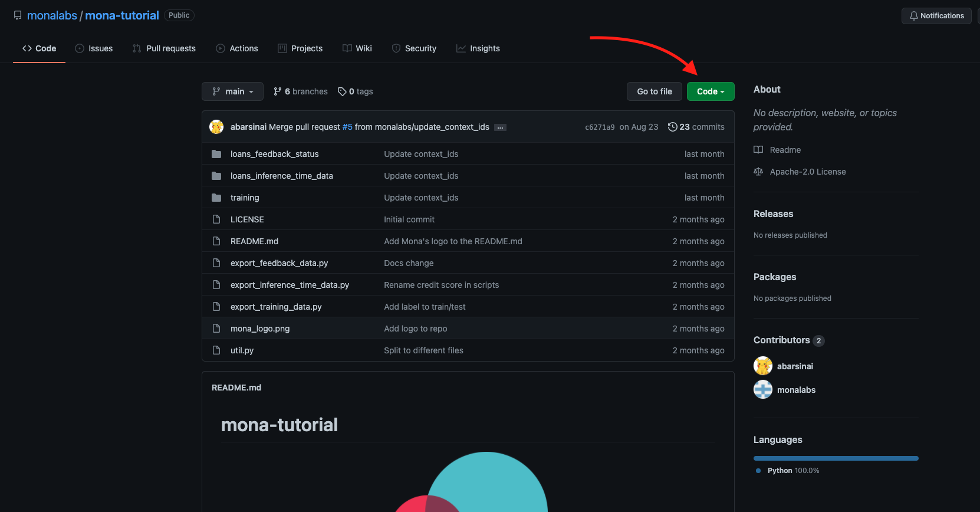Click the file icon for mona_logo.png
Image resolution: width=980 pixels, height=512 pixels.
coord(216,329)
